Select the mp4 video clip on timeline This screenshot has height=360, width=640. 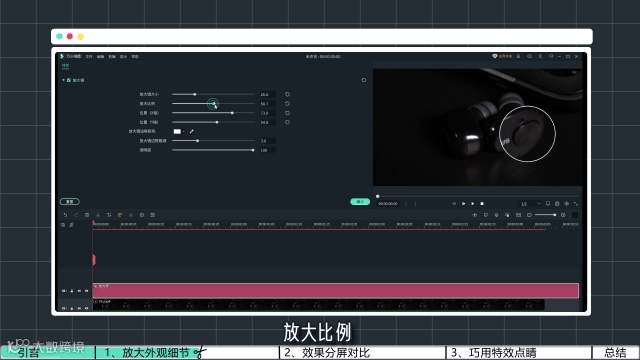318,305
